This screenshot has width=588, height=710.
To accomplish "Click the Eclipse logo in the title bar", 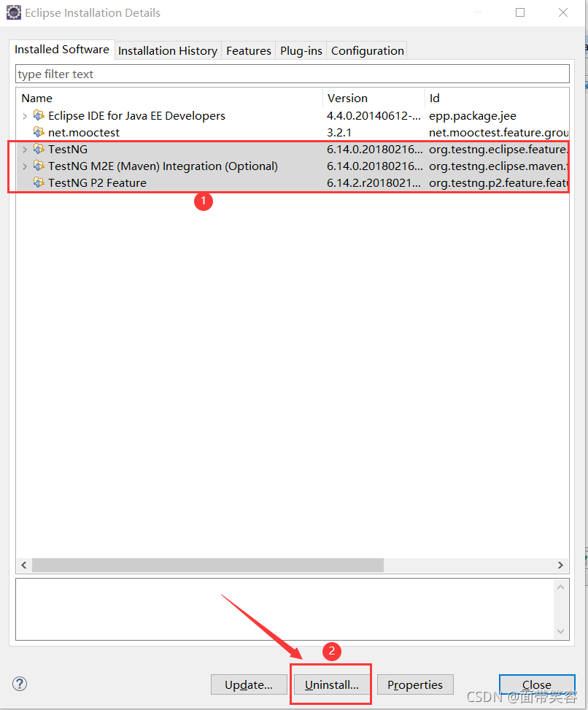I will pyautogui.click(x=14, y=12).
